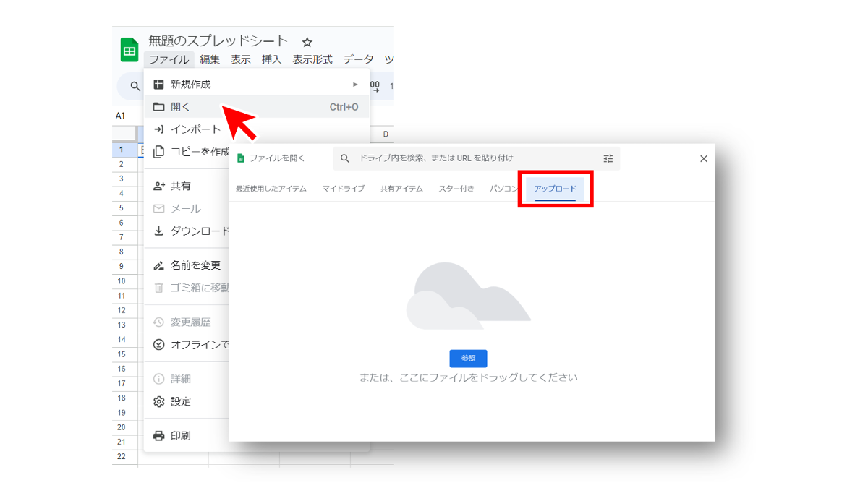Switch to the アップロード tab

(x=556, y=189)
